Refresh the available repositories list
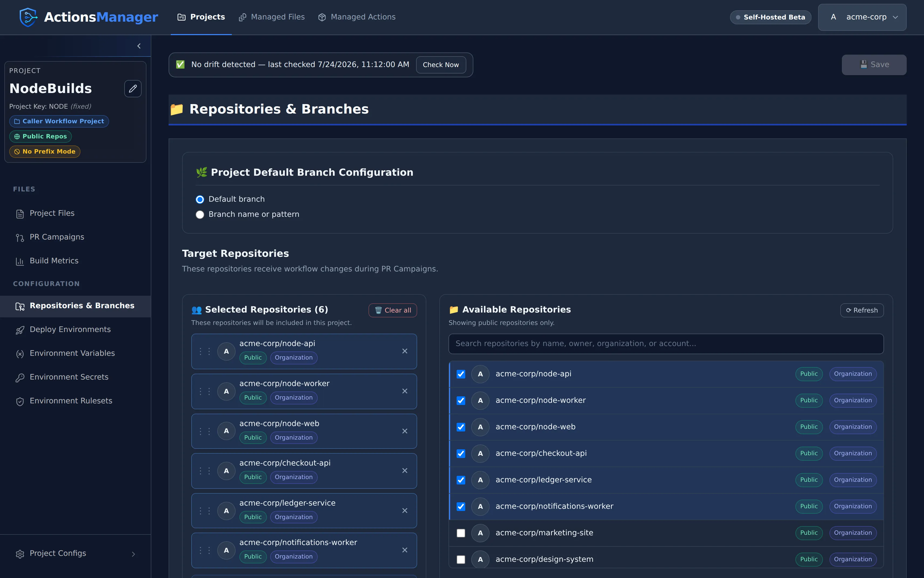This screenshot has width=924, height=578. click(x=862, y=310)
